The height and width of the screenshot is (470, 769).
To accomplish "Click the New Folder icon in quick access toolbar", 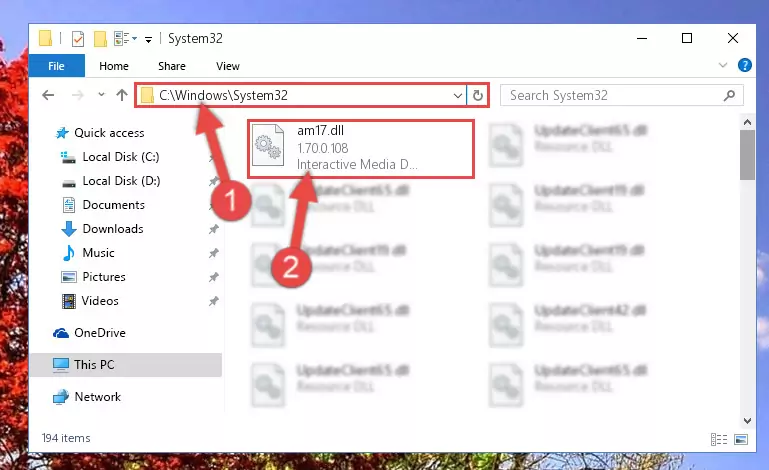I will (100, 38).
